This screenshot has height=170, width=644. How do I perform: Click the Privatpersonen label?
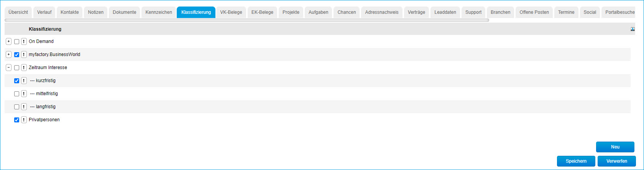(44, 120)
